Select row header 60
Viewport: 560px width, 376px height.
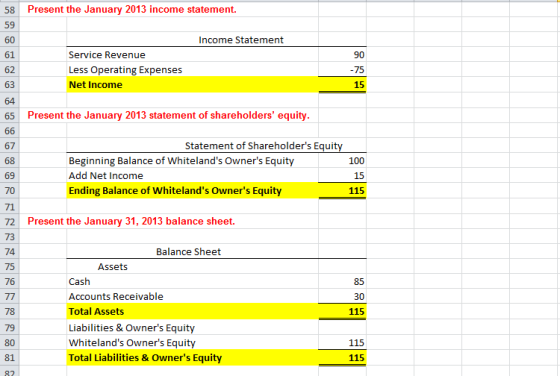(x=10, y=40)
